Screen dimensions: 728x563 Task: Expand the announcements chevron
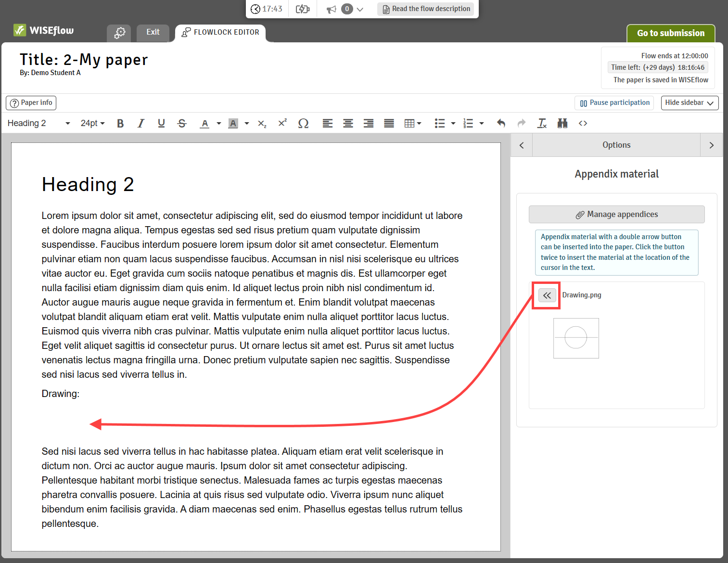pos(360,9)
